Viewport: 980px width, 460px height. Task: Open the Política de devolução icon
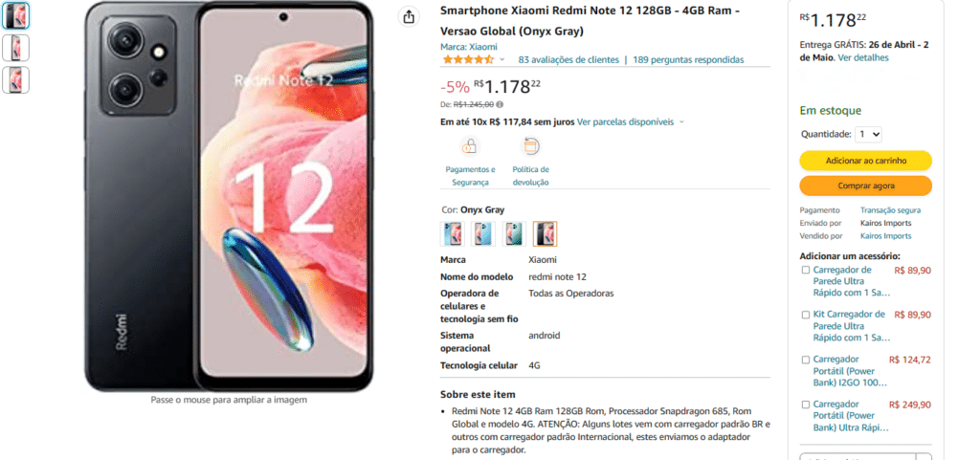(x=530, y=147)
